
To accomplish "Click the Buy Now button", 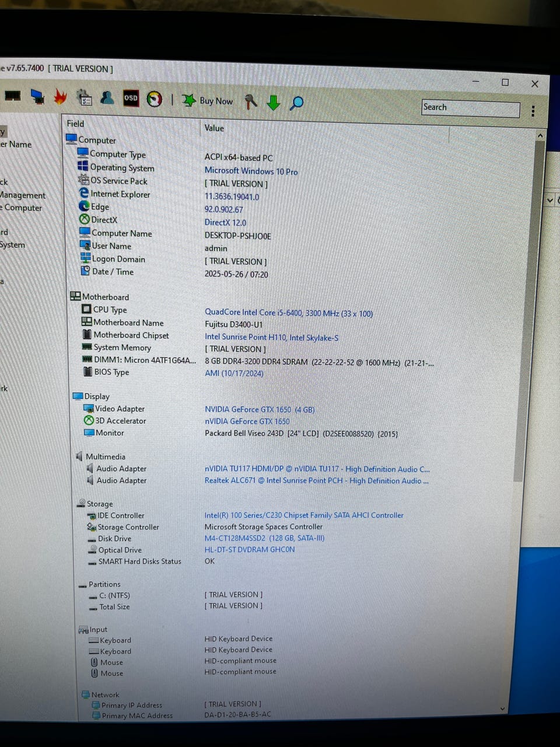I will (208, 100).
